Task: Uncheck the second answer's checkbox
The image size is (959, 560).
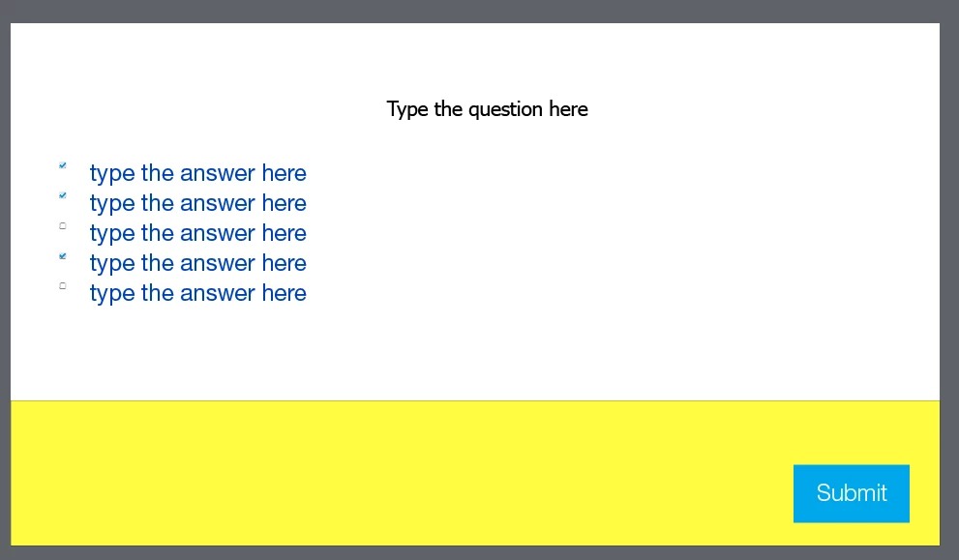Action: pos(62,195)
